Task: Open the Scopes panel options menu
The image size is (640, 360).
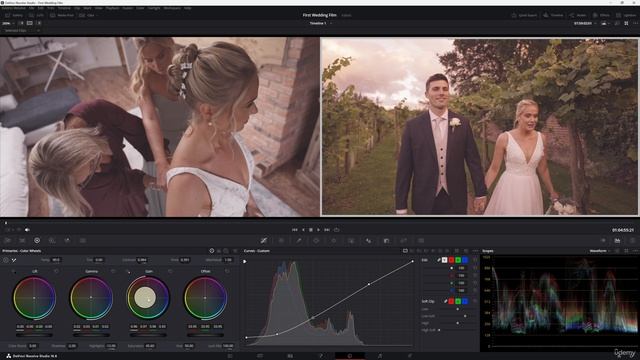Action: pos(635,251)
